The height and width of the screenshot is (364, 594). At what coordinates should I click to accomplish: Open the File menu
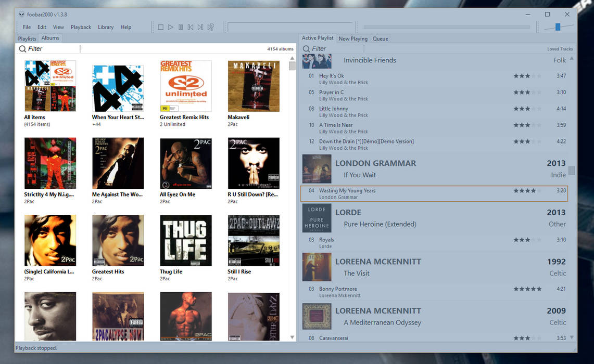(x=27, y=27)
